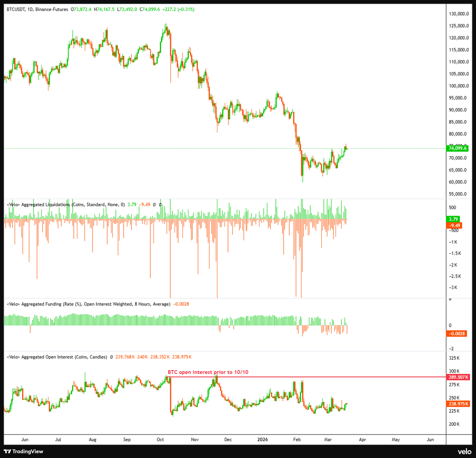The width and height of the screenshot is (476, 458).
Task: Select the Velo Aggregated Liquidations indicator legend
Action: [x=66, y=205]
